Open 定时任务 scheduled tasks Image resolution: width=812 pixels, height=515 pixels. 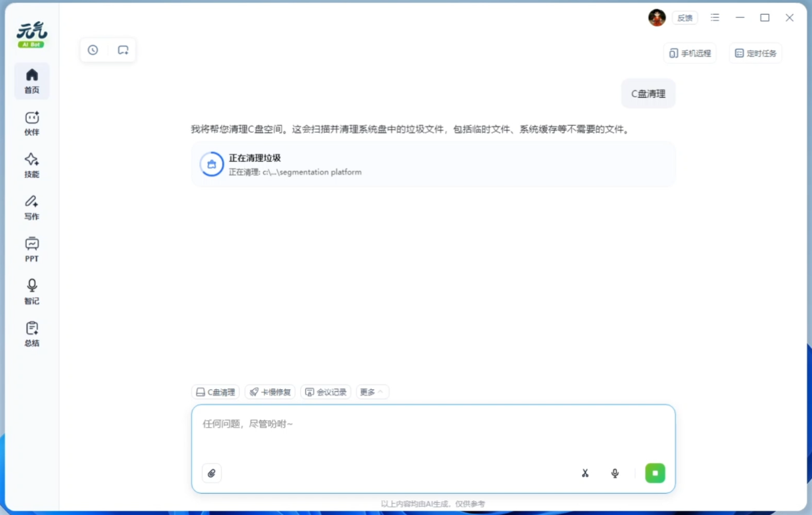(755, 53)
